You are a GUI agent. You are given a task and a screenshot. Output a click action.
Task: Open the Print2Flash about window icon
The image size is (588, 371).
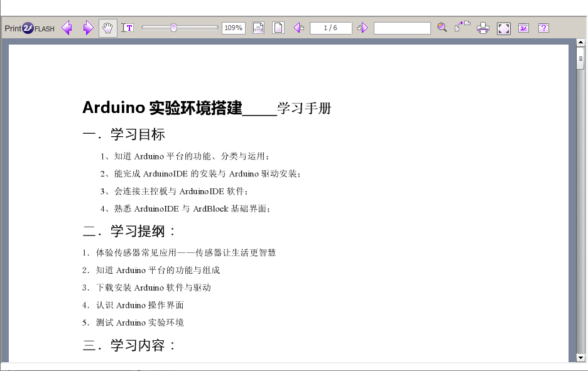click(523, 28)
